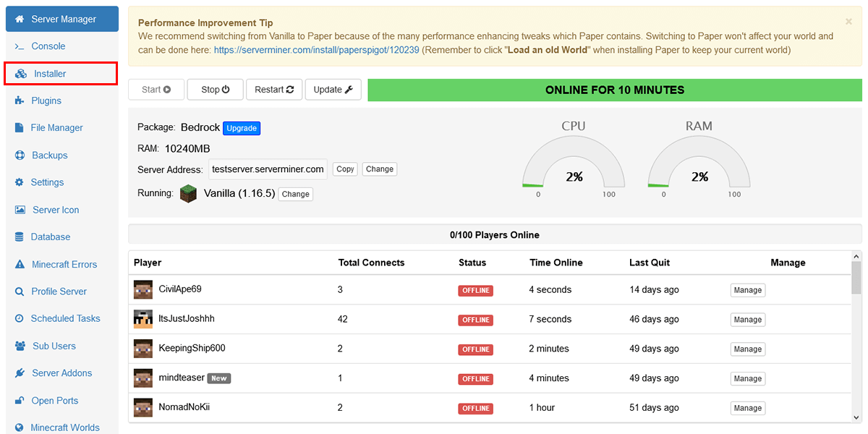868x434 pixels.
Task: Click the OFFLINE badge for CivilApe69
Action: pos(475,290)
